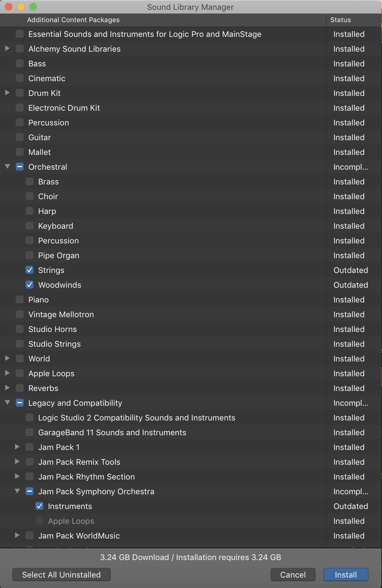Uncheck the Woodwinds checkbox
This screenshot has width=382, height=588.
(30, 285)
